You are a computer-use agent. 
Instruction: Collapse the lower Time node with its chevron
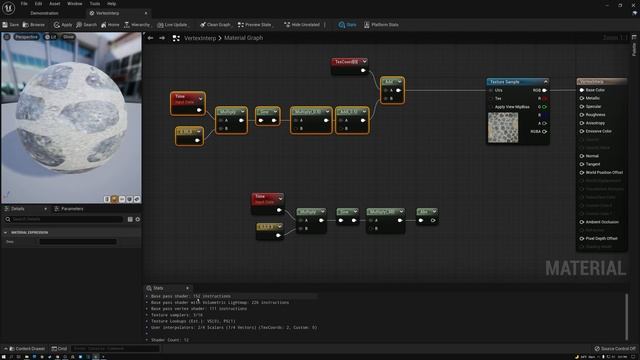(x=280, y=199)
